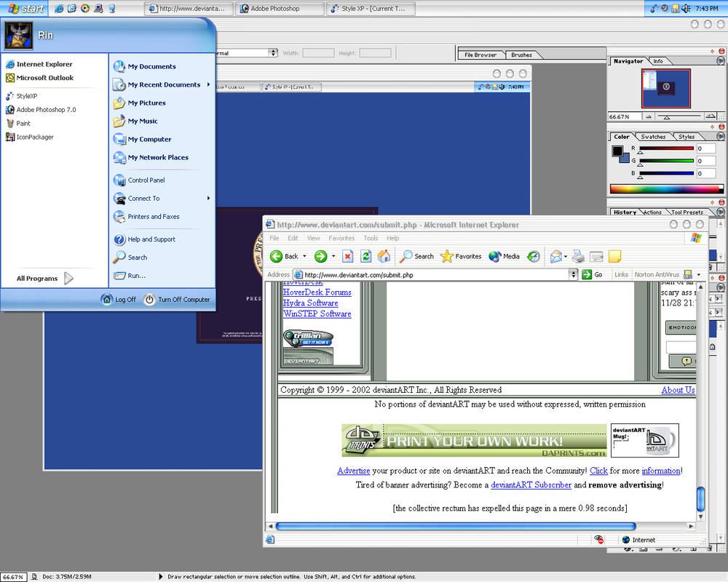Open the Media pane in the IE toolbar
728x582 pixels.
(x=505, y=256)
